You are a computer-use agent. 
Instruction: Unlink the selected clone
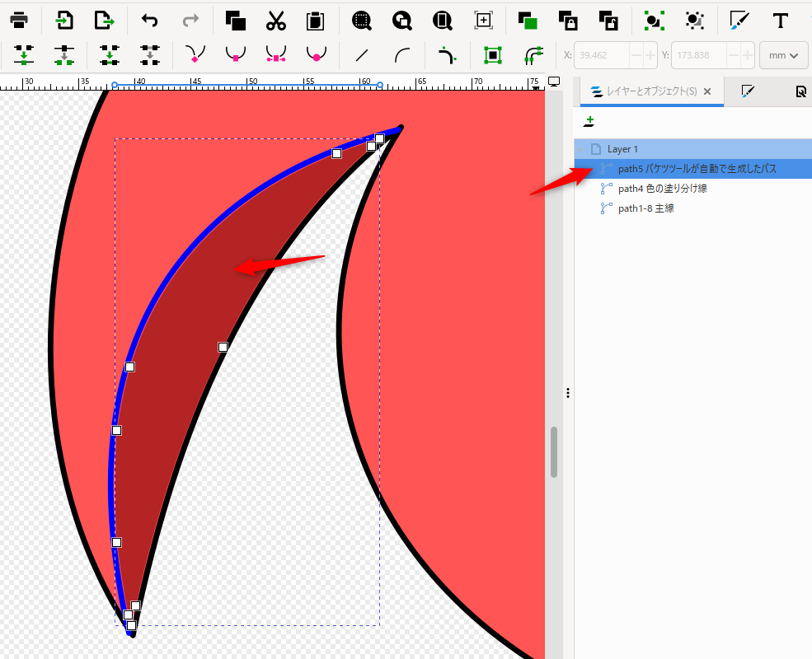point(608,21)
